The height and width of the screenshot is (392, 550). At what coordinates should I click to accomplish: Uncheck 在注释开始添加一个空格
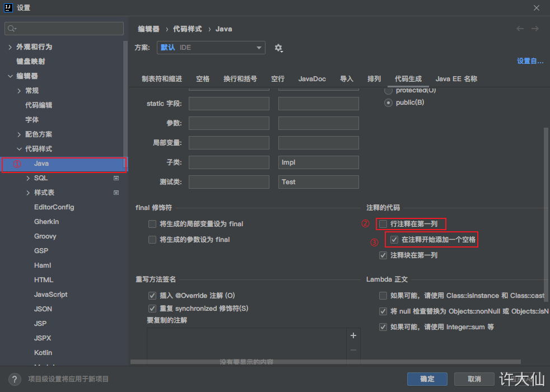(394, 240)
